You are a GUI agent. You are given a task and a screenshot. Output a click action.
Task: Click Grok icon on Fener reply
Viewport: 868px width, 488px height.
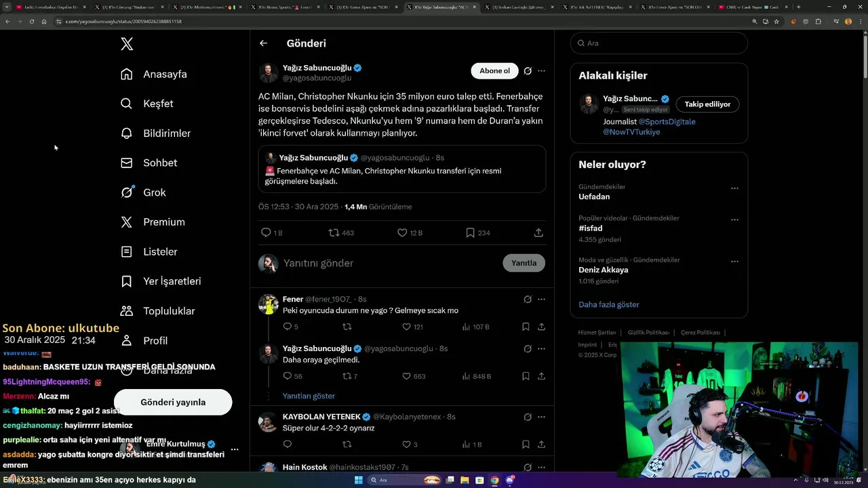pos(528,299)
